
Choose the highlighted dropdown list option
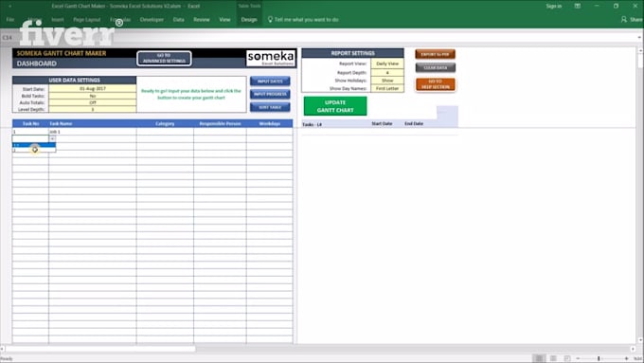click(34, 145)
